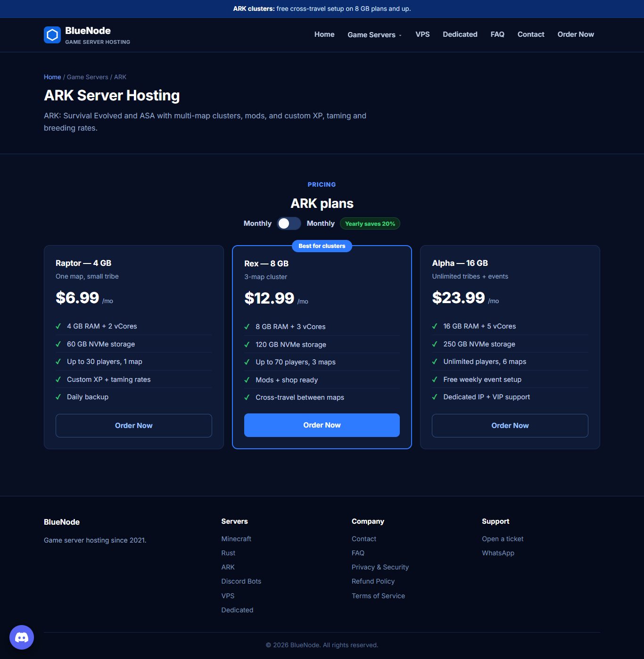The width and height of the screenshot is (644, 659).
Task: Select Contact in the top navigation
Action: [531, 34]
